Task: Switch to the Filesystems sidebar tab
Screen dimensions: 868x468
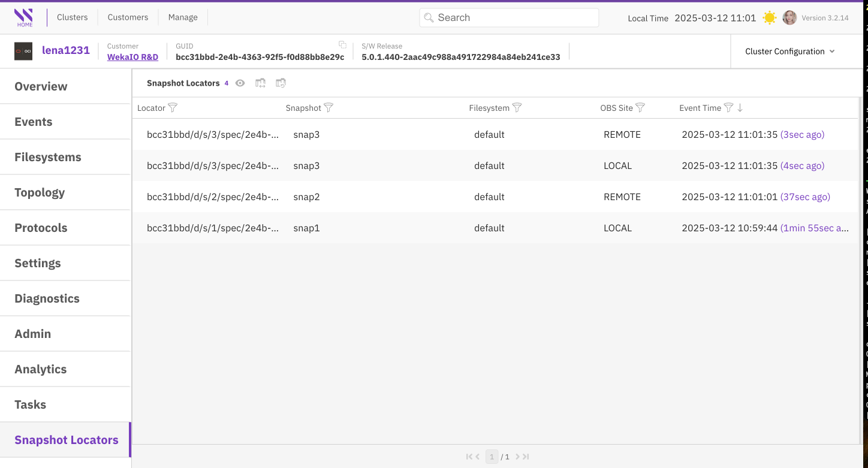Action: [48, 157]
